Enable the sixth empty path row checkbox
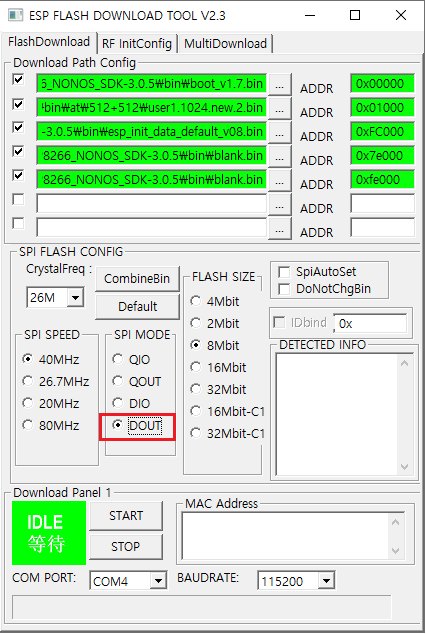The width and height of the screenshot is (426, 634). pos(18,199)
